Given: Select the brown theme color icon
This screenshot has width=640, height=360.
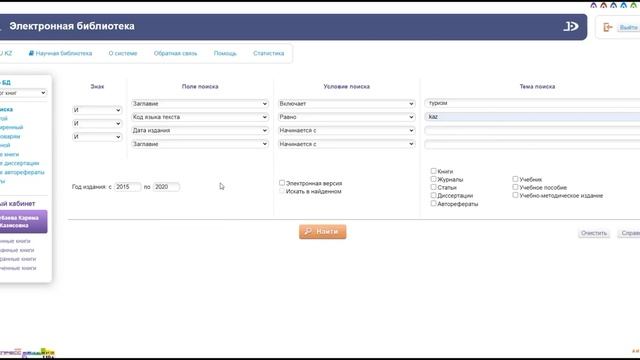Looking at the screenshot, I should coord(603,5).
